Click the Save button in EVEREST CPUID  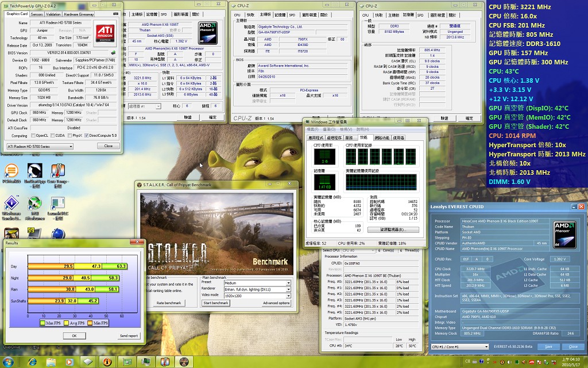click(548, 347)
